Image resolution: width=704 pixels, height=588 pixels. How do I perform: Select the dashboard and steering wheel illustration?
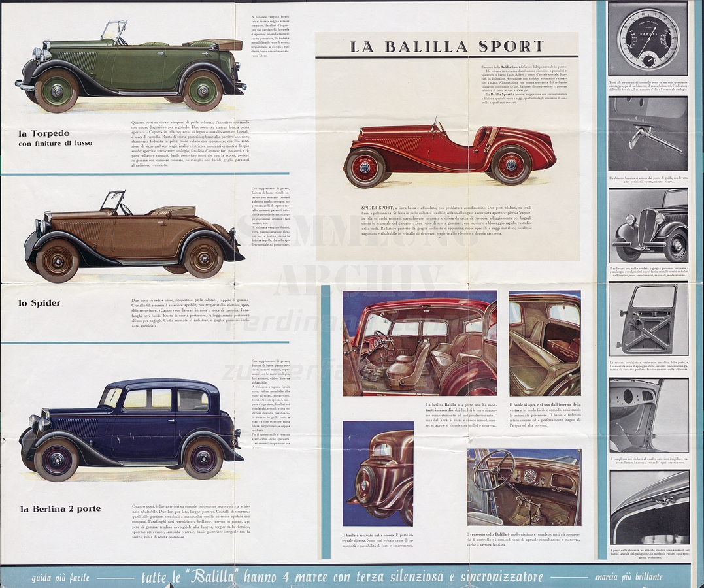pos(524,487)
